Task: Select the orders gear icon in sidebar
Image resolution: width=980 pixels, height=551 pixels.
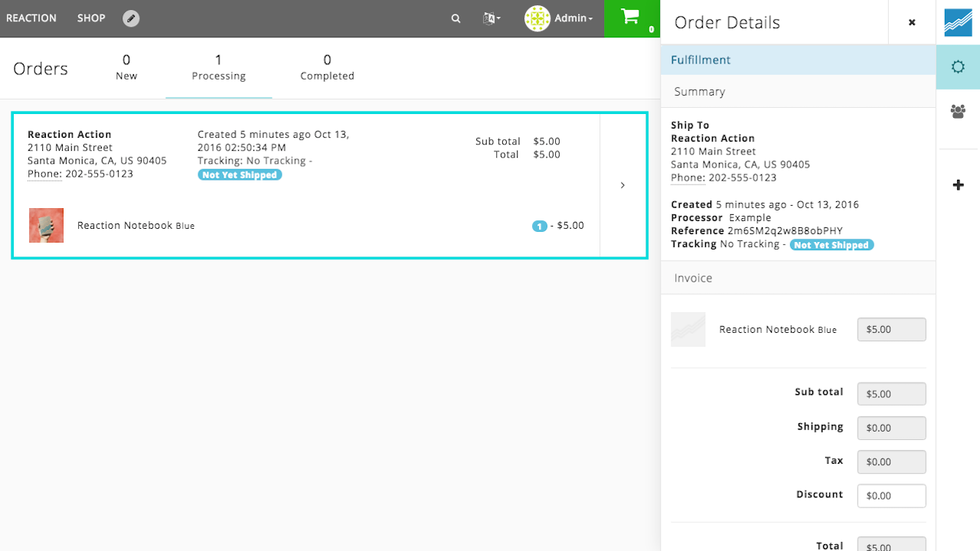Action: (958, 67)
